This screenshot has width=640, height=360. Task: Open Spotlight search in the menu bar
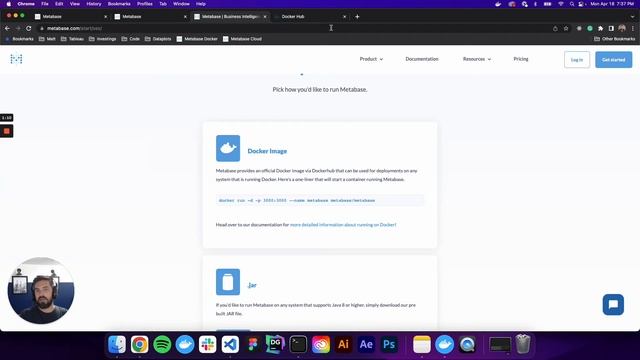[x=572, y=4]
